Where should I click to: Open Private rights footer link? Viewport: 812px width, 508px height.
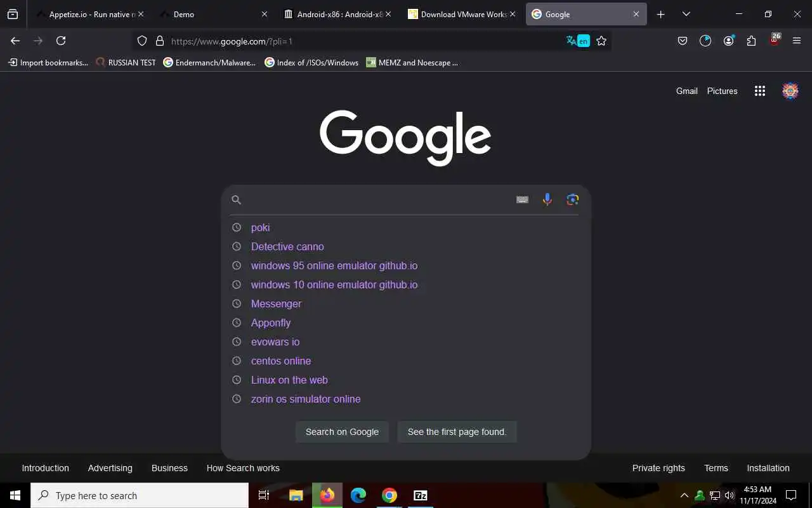pyautogui.click(x=658, y=468)
